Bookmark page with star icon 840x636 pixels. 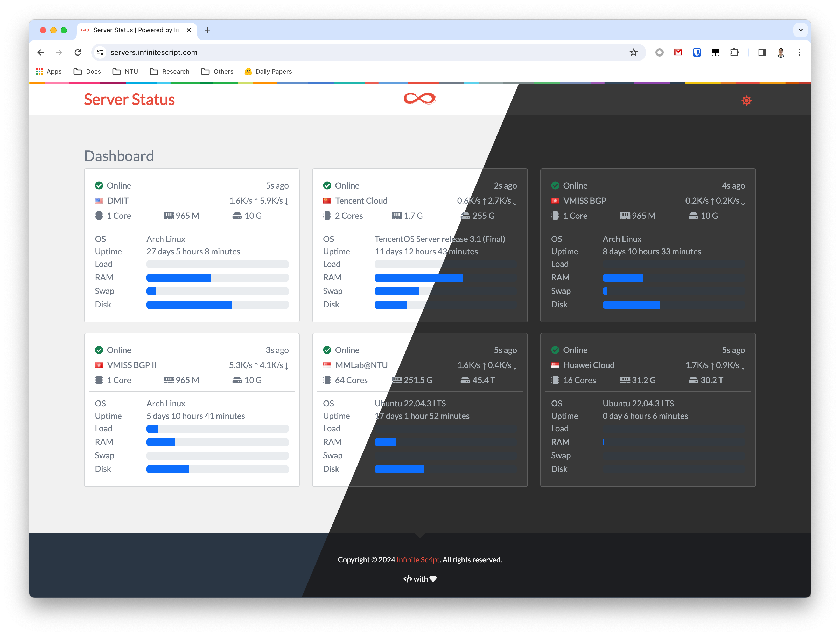[x=633, y=52]
